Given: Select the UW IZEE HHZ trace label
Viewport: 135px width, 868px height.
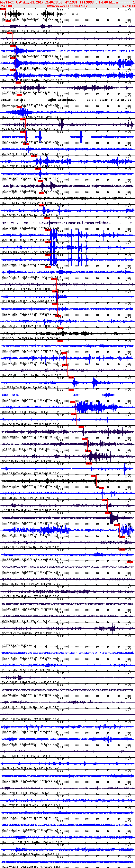Looking at the screenshot, I should click(31, 105).
